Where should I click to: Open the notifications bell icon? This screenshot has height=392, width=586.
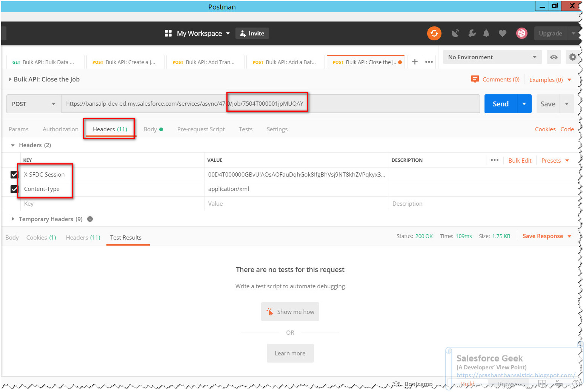(x=486, y=33)
